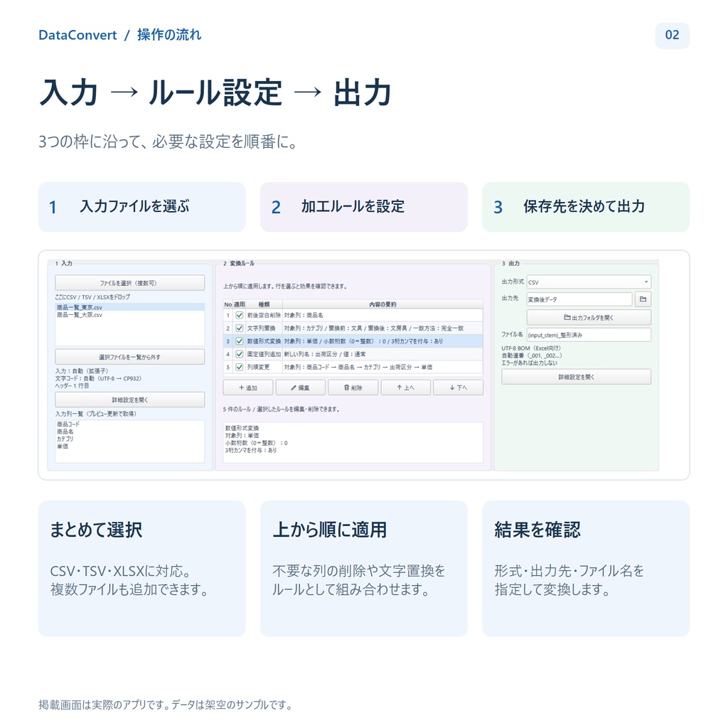
Task: Uncheck 適用 for 数値形式変換 rule
Action: [x=240, y=341]
